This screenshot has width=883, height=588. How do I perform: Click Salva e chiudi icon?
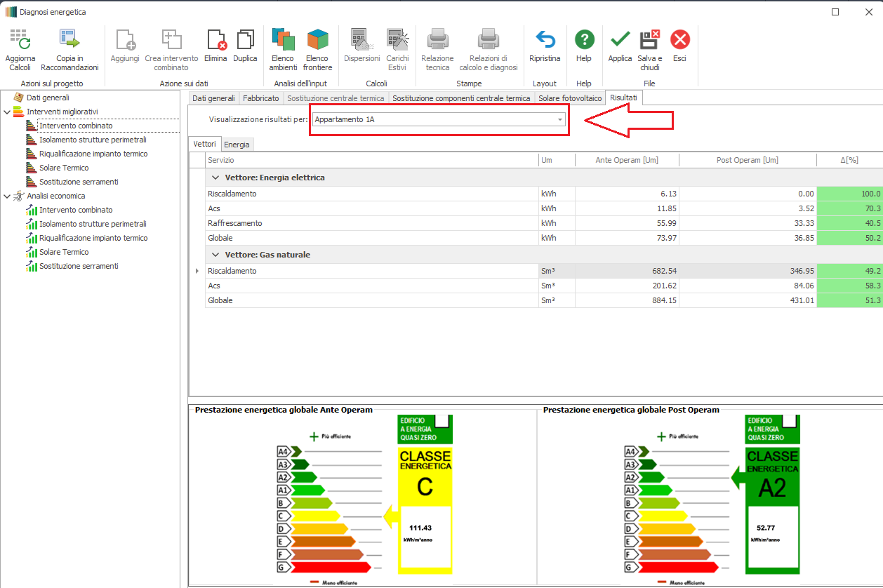[x=650, y=40]
